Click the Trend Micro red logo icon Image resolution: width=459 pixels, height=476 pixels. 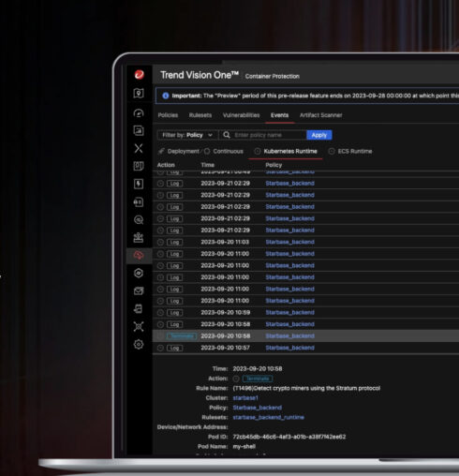pyautogui.click(x=139, y=75)
